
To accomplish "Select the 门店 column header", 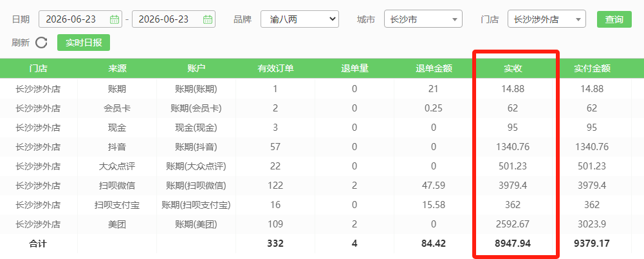I will (38, 69).
